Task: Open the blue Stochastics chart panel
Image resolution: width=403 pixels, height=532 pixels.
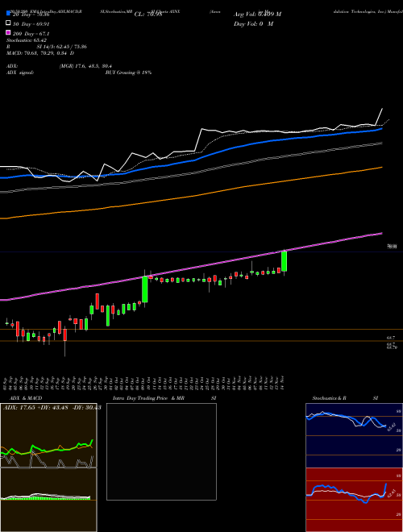Action: (354, 435)
